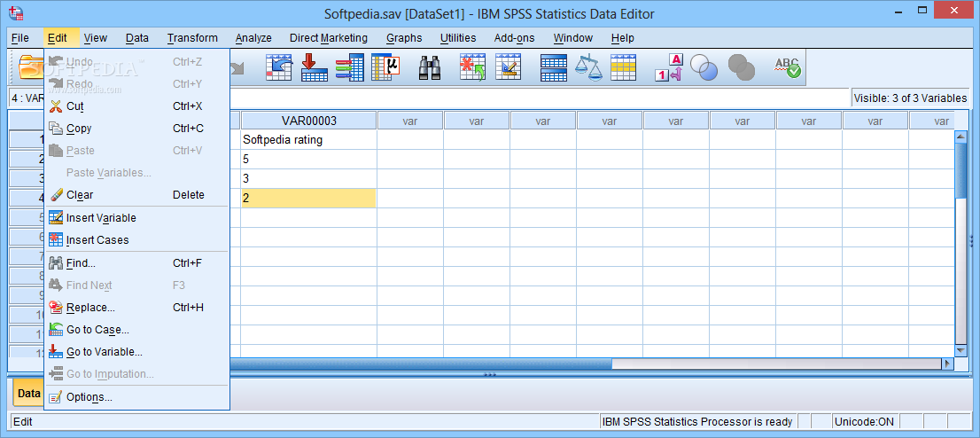
Task: Open the Variables info toolbar icon
Action: 350,67
